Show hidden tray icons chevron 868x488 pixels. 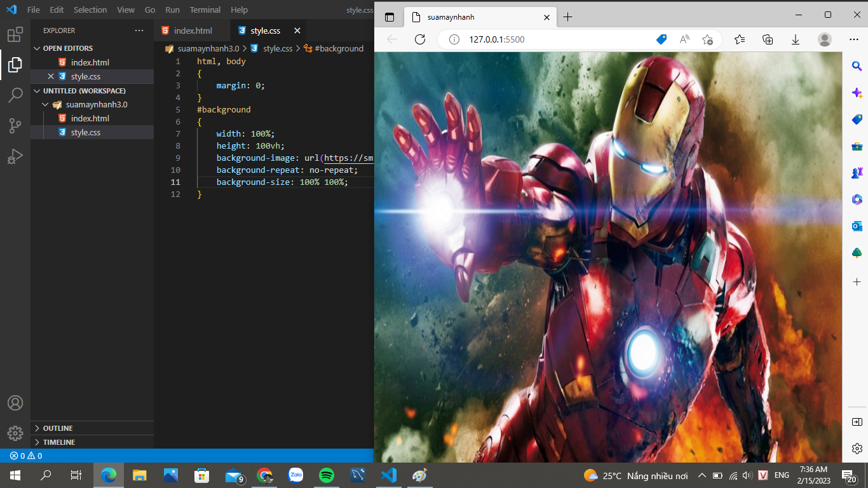tap(702, 475)
